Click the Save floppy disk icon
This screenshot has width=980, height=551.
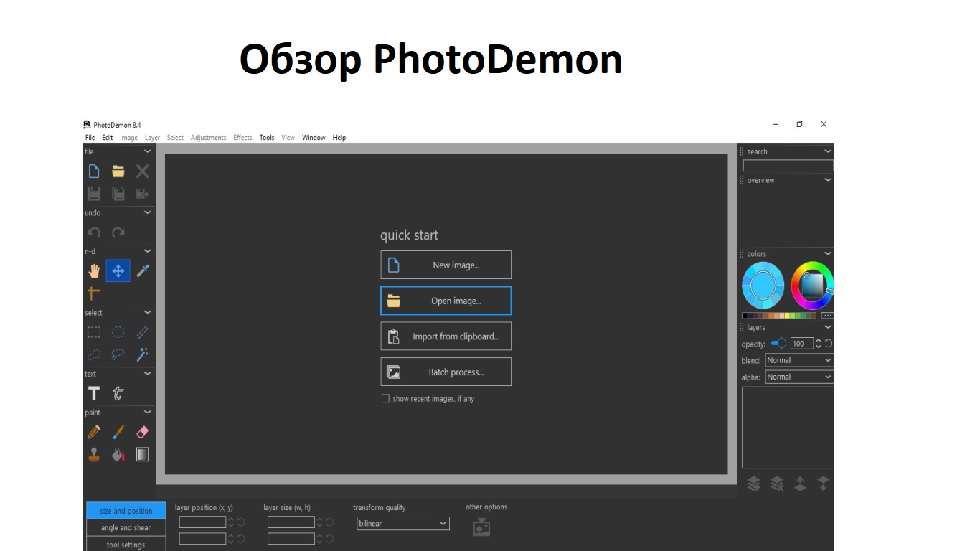(94, 194)
